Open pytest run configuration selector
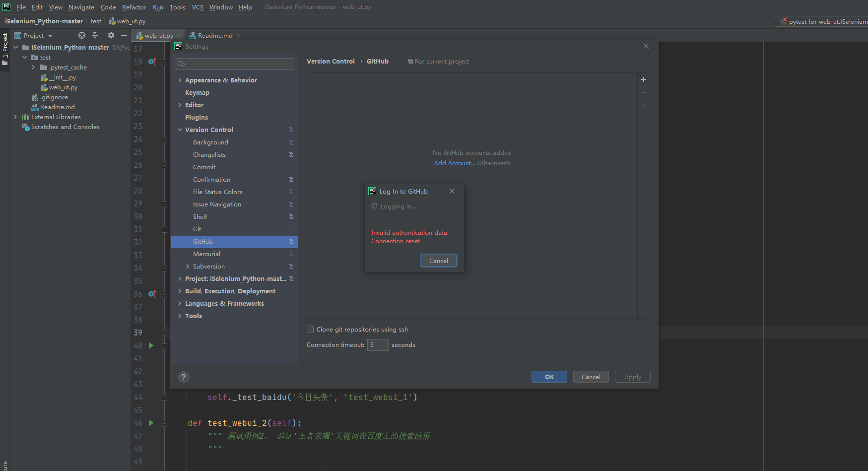Viewport: 868px width, 471px height. click(x=821, y=21)
